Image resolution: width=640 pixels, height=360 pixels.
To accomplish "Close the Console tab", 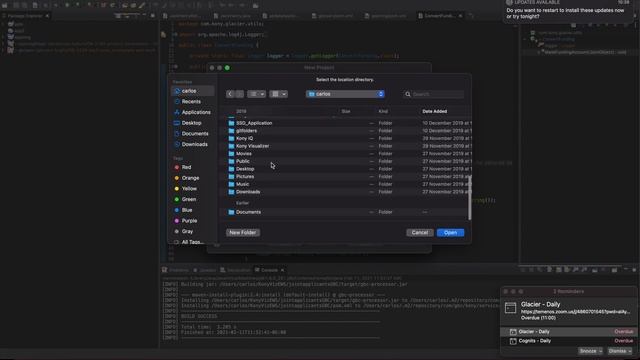I will tap(282, 270).
